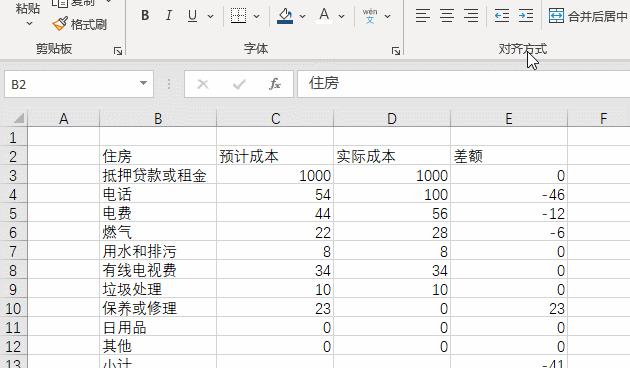Open Name Box dropdown arrow

pos(143,83)
